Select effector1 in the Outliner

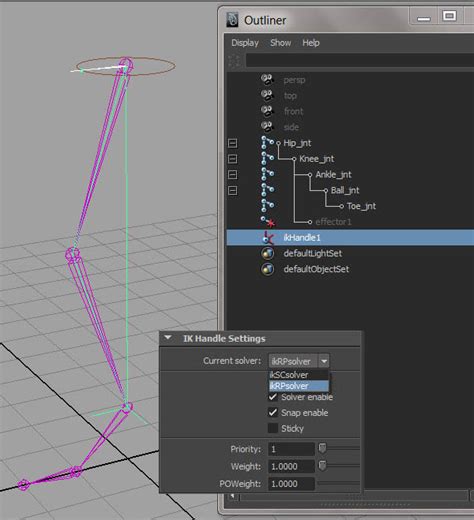pyautogui.click(x=333, y=222)
